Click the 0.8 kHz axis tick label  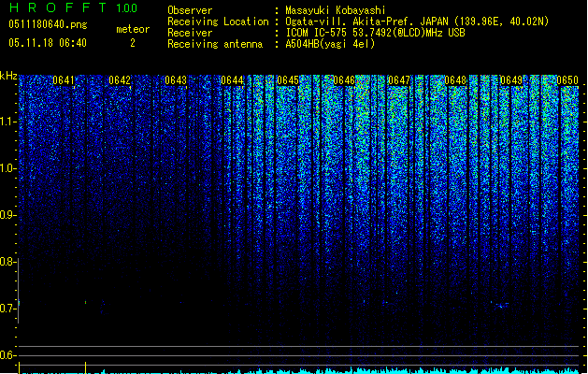click(7, 262)
